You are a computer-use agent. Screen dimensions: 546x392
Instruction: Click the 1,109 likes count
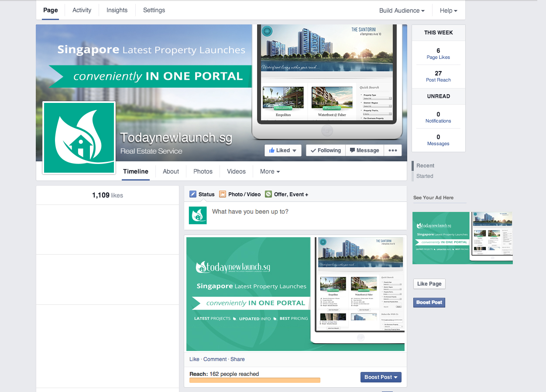pyautogui.click(x=107, y=195)
